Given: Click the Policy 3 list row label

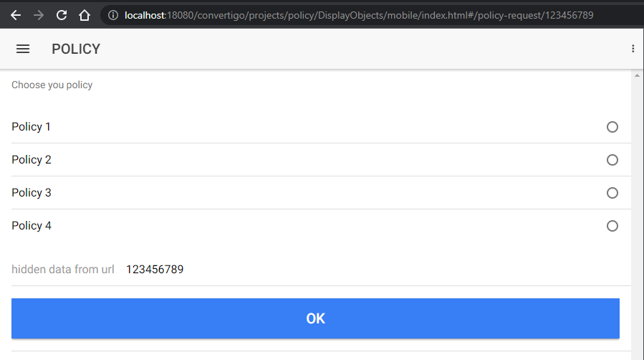Looking at the screenshot, I should click(32, 193).
